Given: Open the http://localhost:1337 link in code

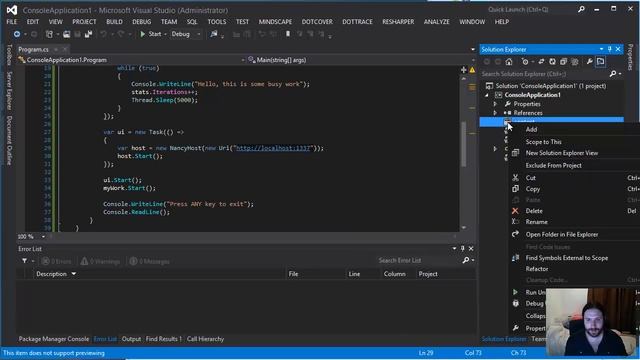Looking at the screenshot, I should click(x=273, y=148).
